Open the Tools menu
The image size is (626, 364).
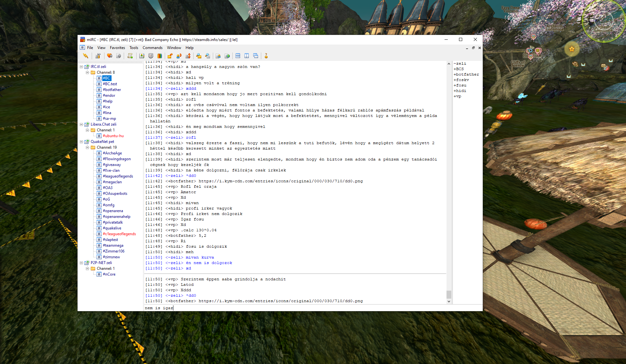tap(134, 48)
